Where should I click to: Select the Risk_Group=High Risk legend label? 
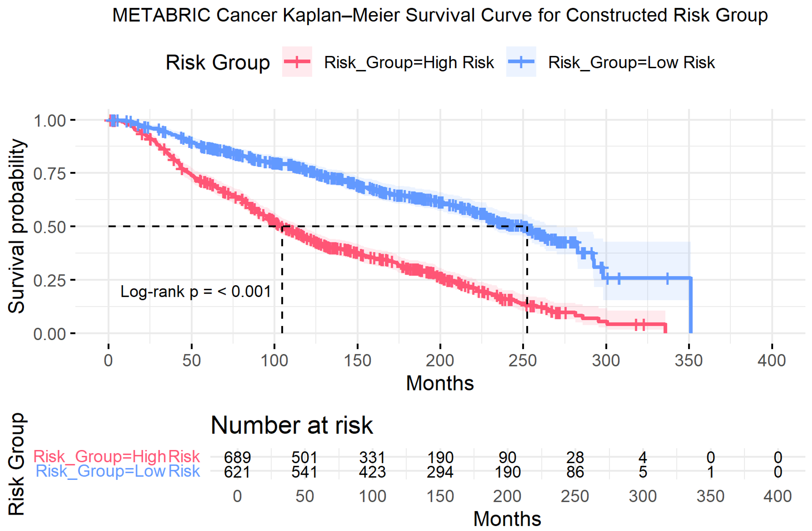point(409,63)
